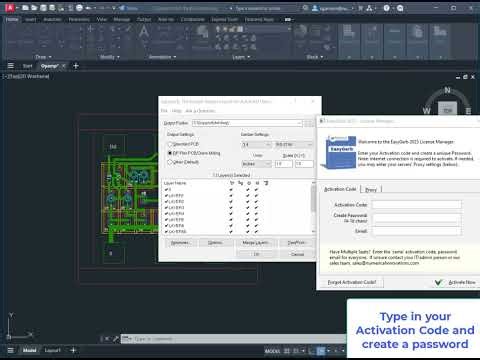The image size is (480, 360).
Task: Open the Help question mark icon
Action: (x=386, y=8)
